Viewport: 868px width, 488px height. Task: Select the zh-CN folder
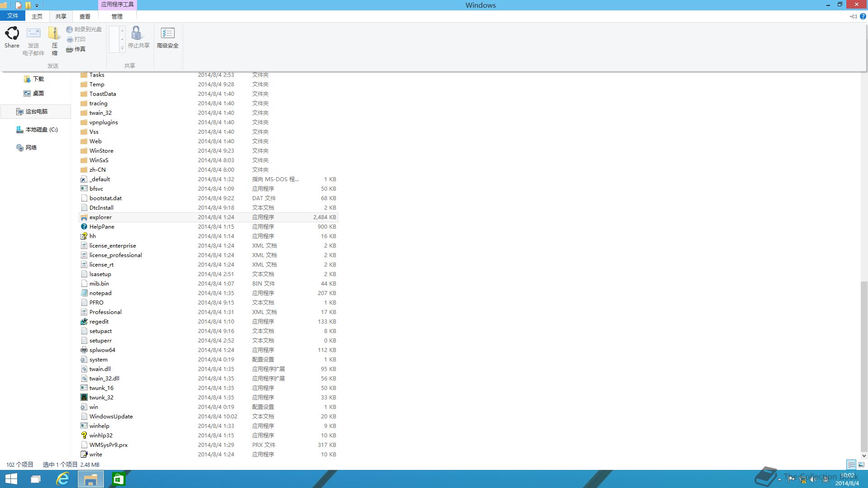pos(208,170)
